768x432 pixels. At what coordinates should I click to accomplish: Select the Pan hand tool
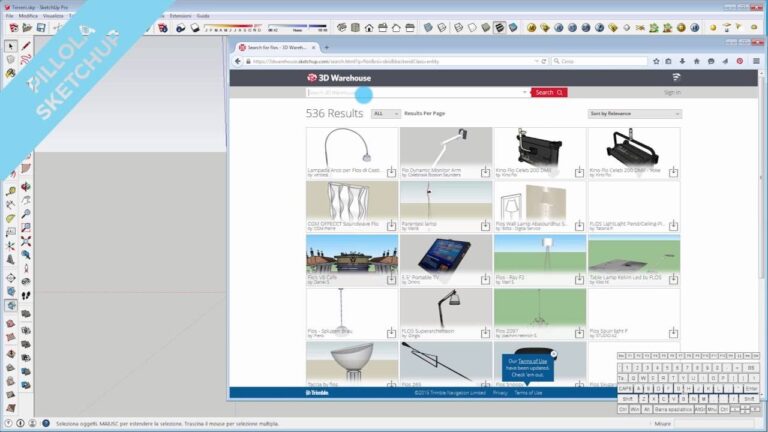coord(26,200)
